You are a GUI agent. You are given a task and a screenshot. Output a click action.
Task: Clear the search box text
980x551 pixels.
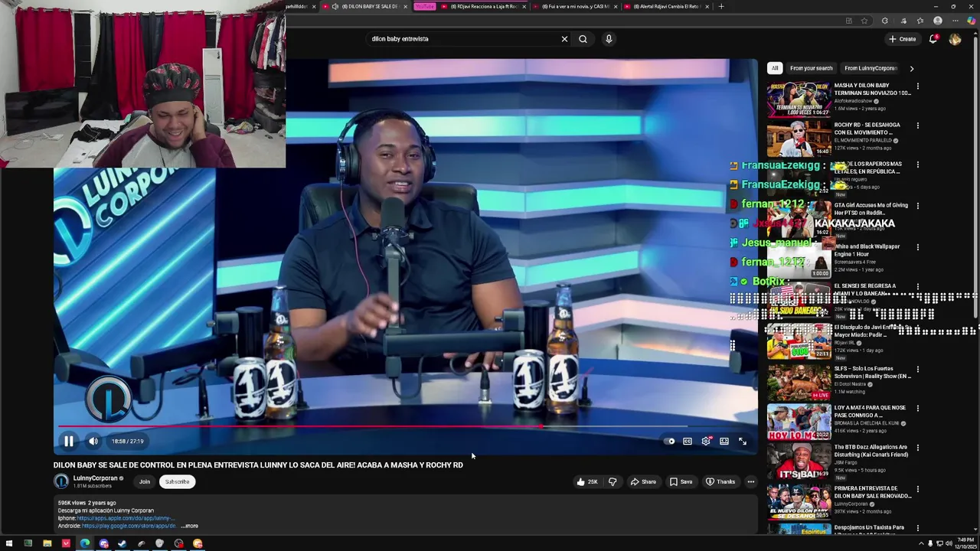[x=564, y=39]
